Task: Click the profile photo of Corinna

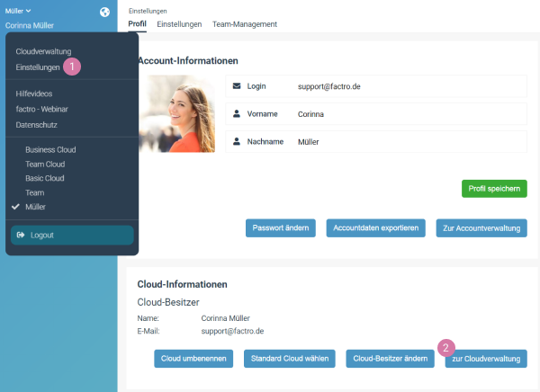Action: point(176,113)
